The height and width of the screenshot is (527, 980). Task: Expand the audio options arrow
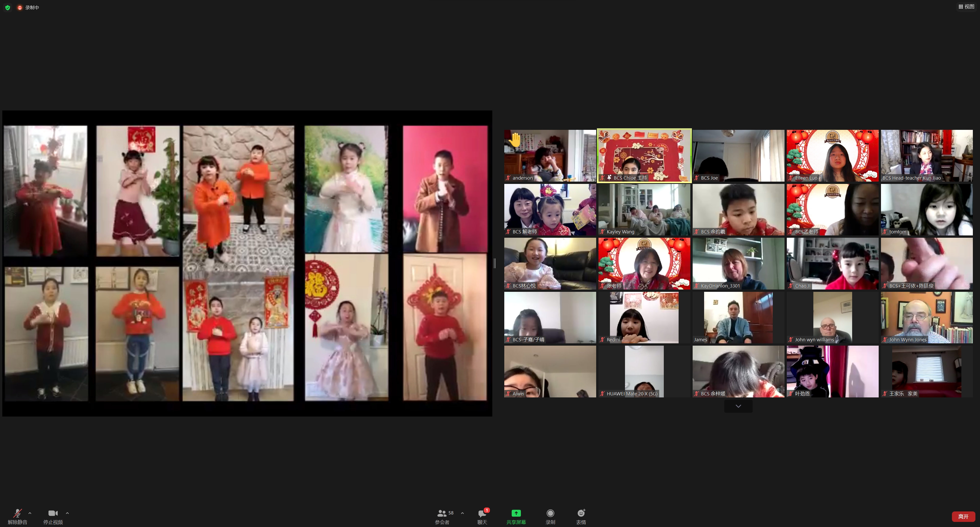(30, 513)
